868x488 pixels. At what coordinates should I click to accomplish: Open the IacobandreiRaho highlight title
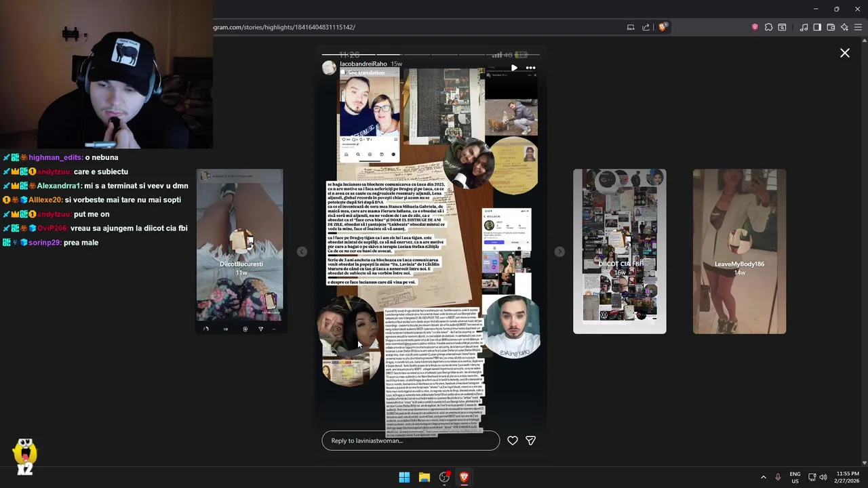tap(363, 64)
